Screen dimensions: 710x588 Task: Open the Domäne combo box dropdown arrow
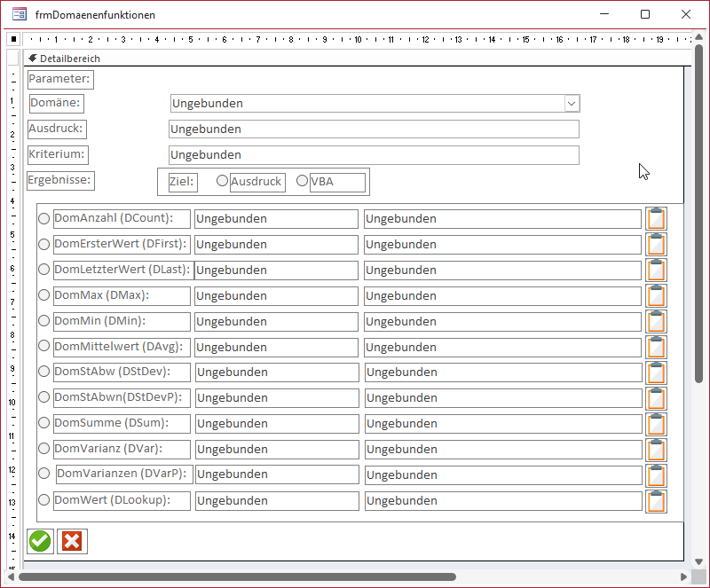(x=572, y=104)
